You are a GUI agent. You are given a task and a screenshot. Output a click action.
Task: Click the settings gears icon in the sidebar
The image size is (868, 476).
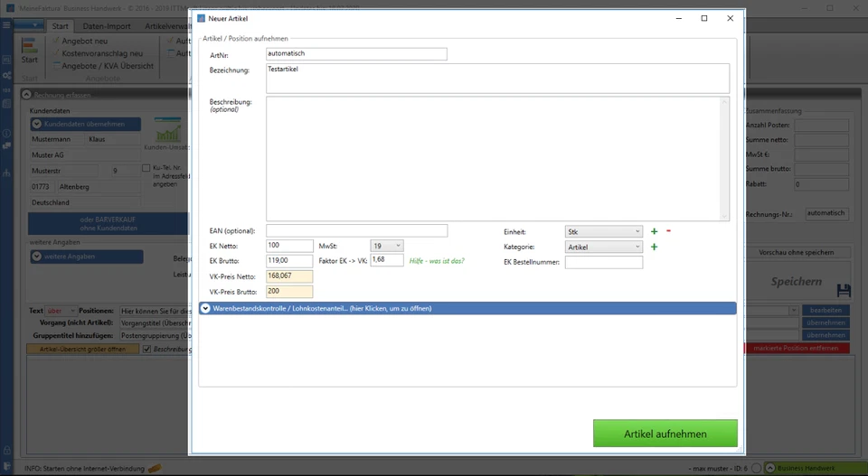click(x=6, y=75)
